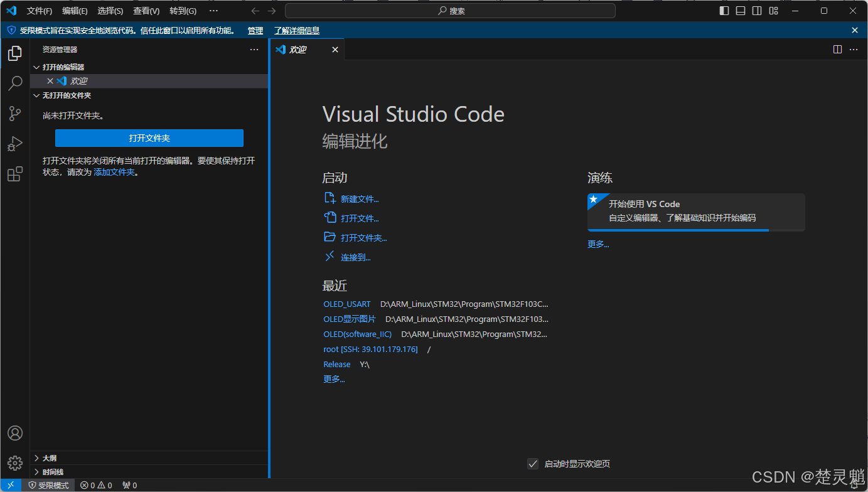
Task: Open Explorer panel more actions ellipsis
Action: pos(254,50)
